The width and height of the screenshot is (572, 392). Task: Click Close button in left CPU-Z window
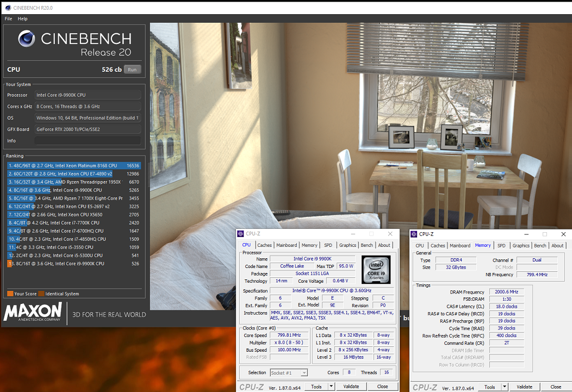tap(383, 387)
